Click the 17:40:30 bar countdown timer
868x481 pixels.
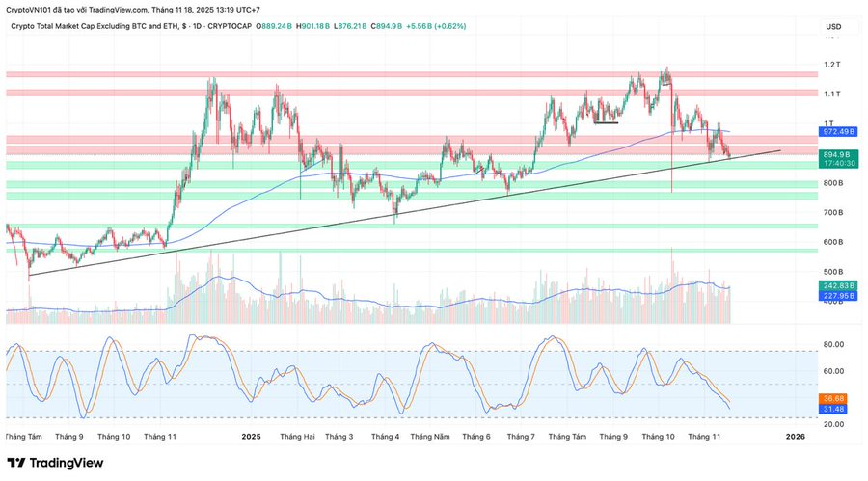pos(836,164)
